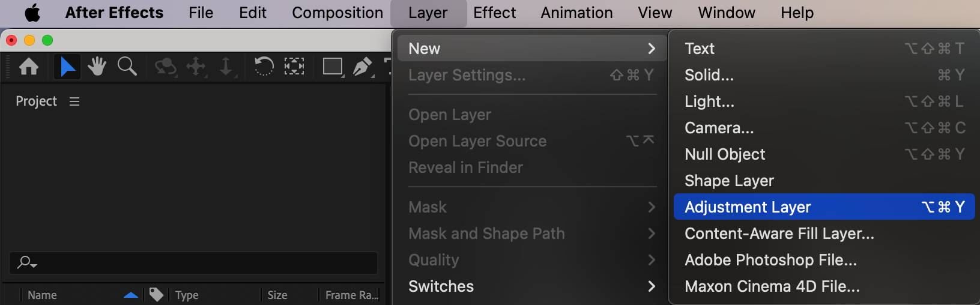Open the Apple system menu
Screen dimensions: 980x305
(x=32, y=13)
